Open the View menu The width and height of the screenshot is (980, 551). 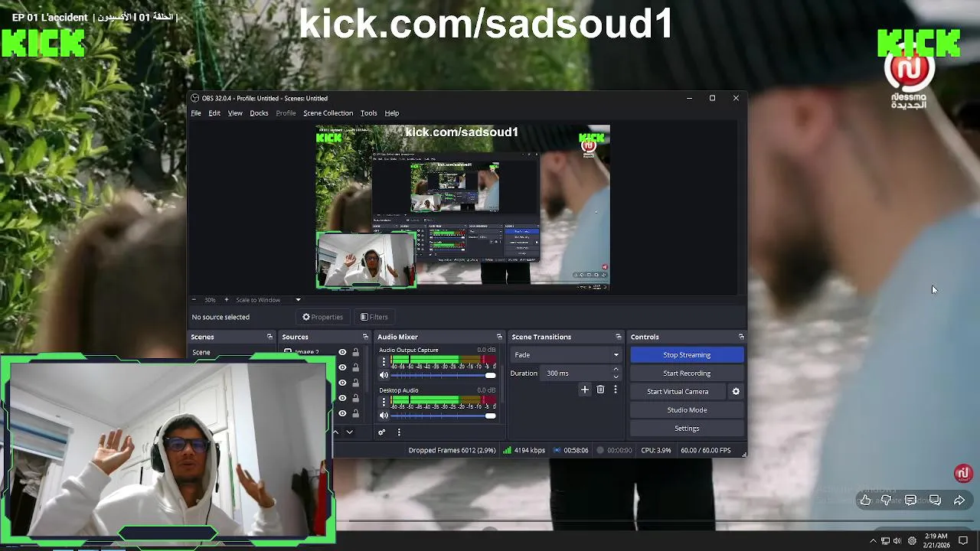click(x=235, y=113)
